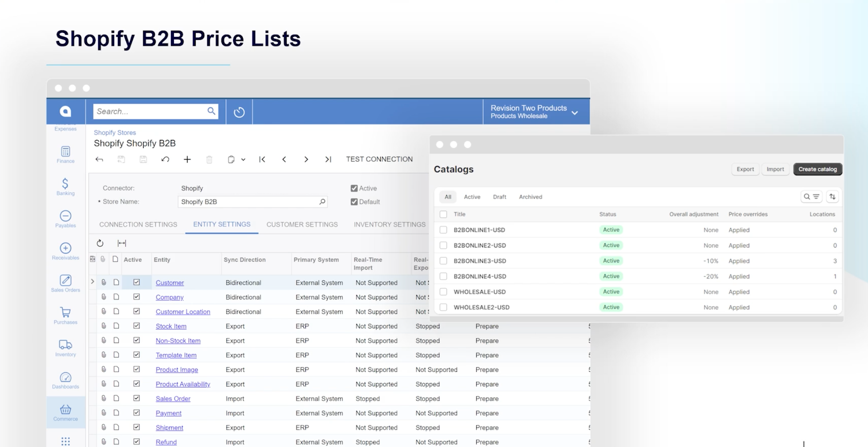868x447 pixels.
Task: Open the Sales Orders workspace icon
Action: [65, 283]
